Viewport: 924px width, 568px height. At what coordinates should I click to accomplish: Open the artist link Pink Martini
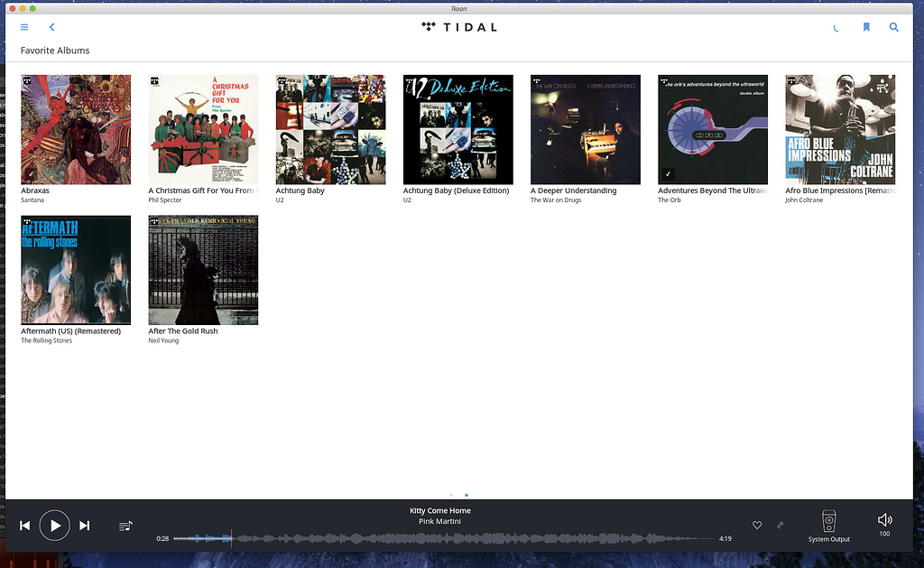click(439, 521)
